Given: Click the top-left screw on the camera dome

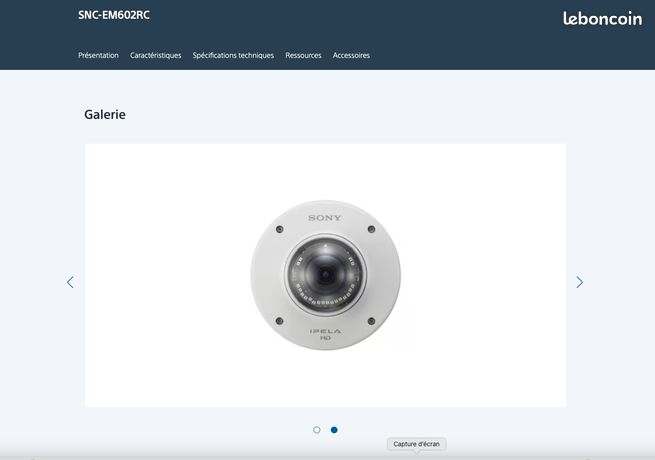Looking at the screenshot, I should (279, 229).
